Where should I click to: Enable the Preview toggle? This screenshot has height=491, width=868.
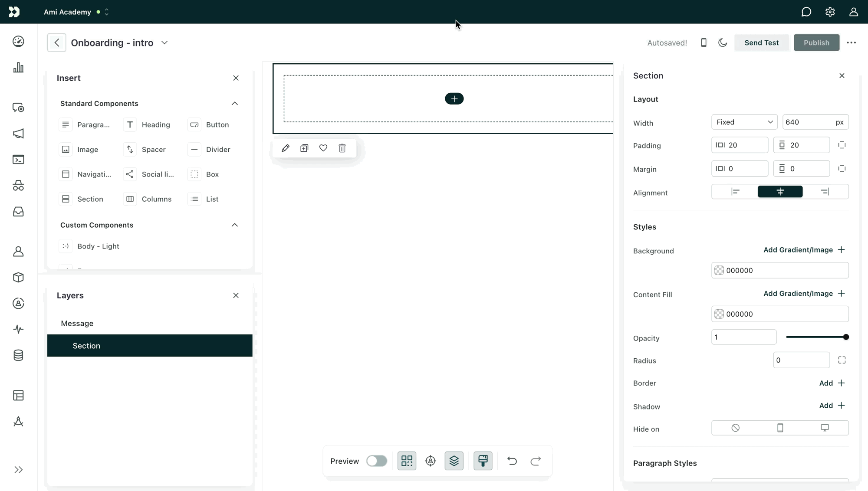coord(377,461)
